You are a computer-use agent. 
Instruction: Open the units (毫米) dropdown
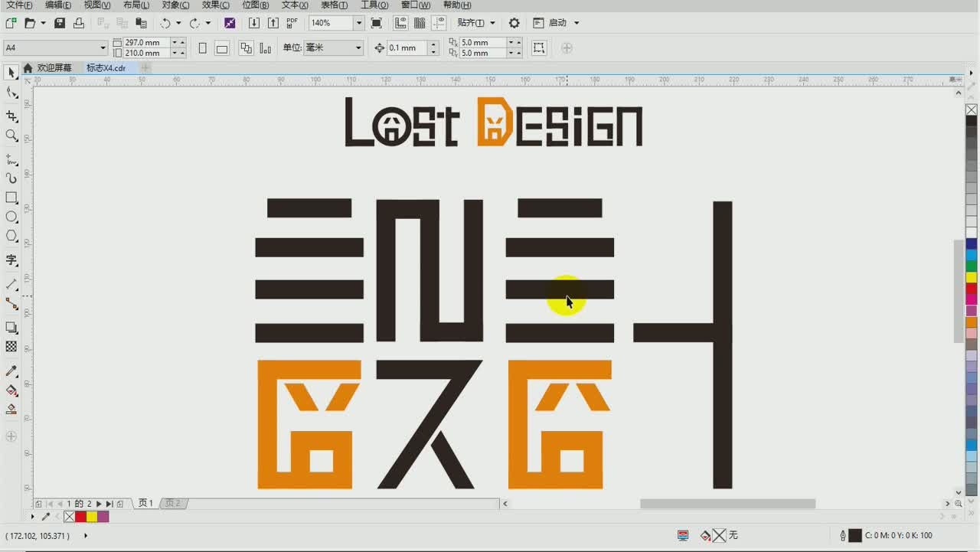point(358,47)
